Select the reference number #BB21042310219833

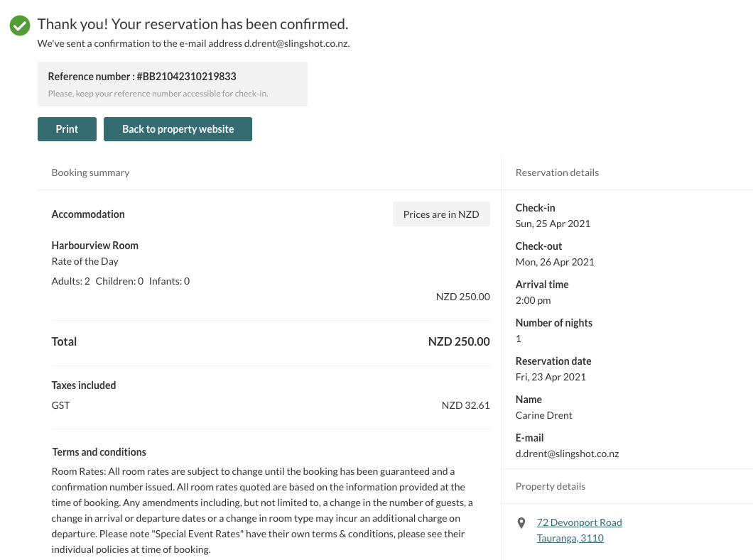186,76
